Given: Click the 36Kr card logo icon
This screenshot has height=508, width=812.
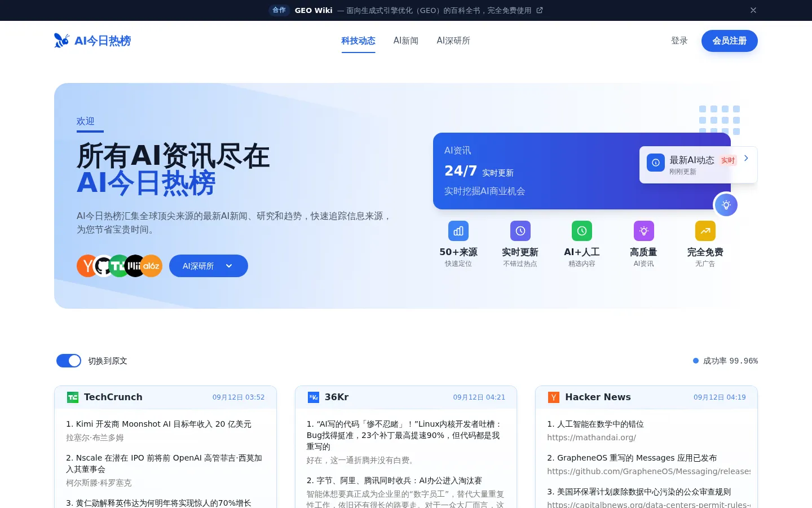Looking at the screenshot, I should point(314,397).
